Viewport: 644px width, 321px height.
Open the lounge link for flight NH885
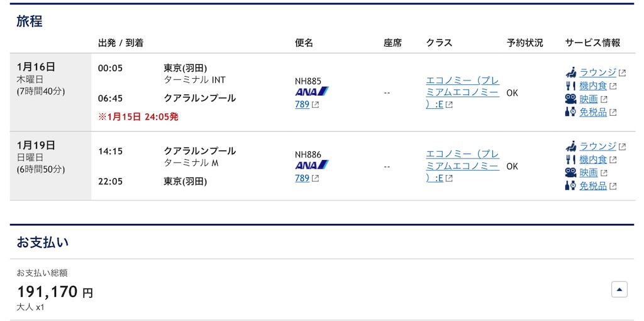point(597,73)
